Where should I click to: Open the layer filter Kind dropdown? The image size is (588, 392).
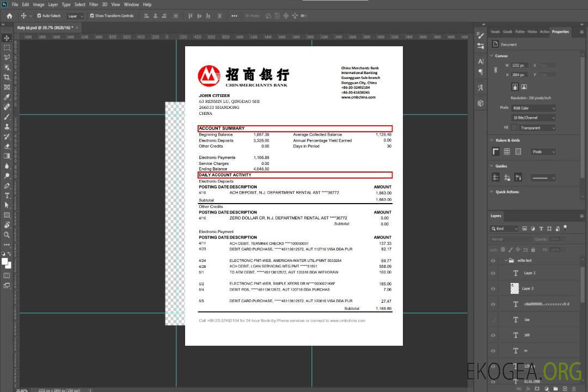pos(504,229)
